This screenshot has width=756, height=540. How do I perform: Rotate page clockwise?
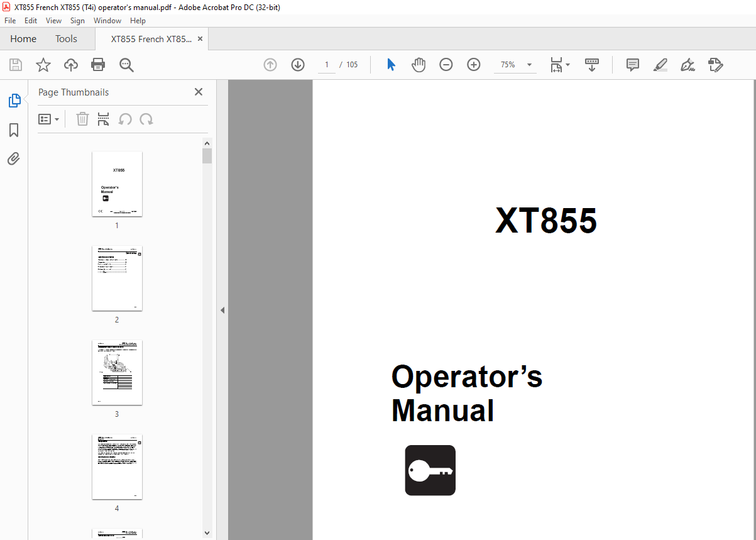click(x=146, y=119)
